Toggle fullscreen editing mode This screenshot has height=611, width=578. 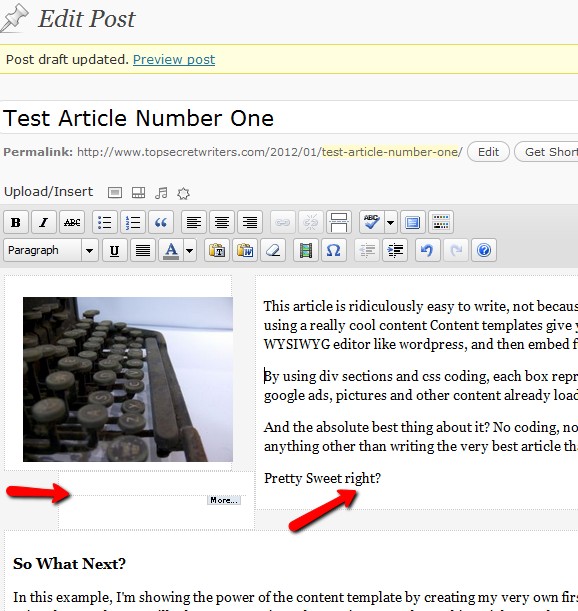(412, 223)
